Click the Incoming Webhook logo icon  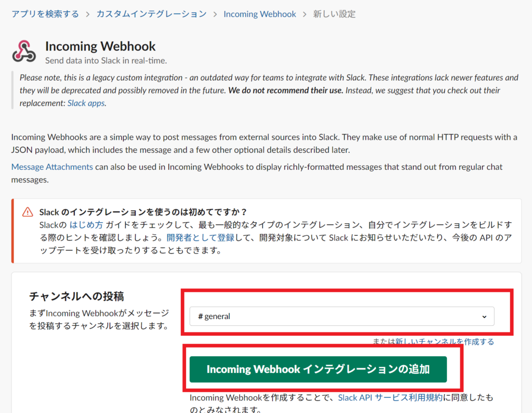click(24, 51)
